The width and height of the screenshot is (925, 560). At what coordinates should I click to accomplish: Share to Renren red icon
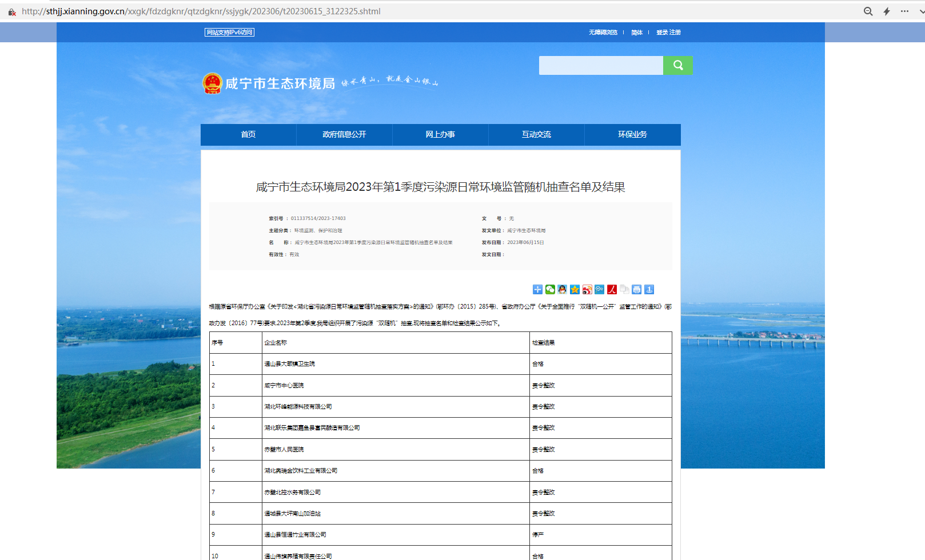point(612,290)
